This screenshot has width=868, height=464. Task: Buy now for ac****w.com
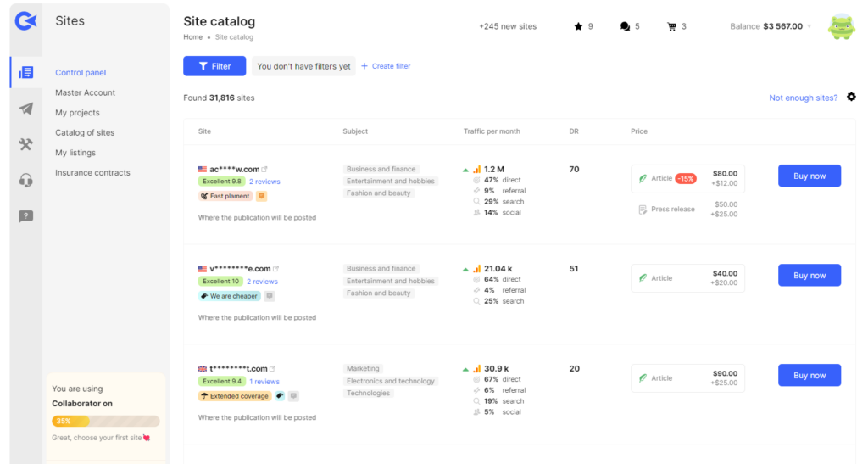810,176
